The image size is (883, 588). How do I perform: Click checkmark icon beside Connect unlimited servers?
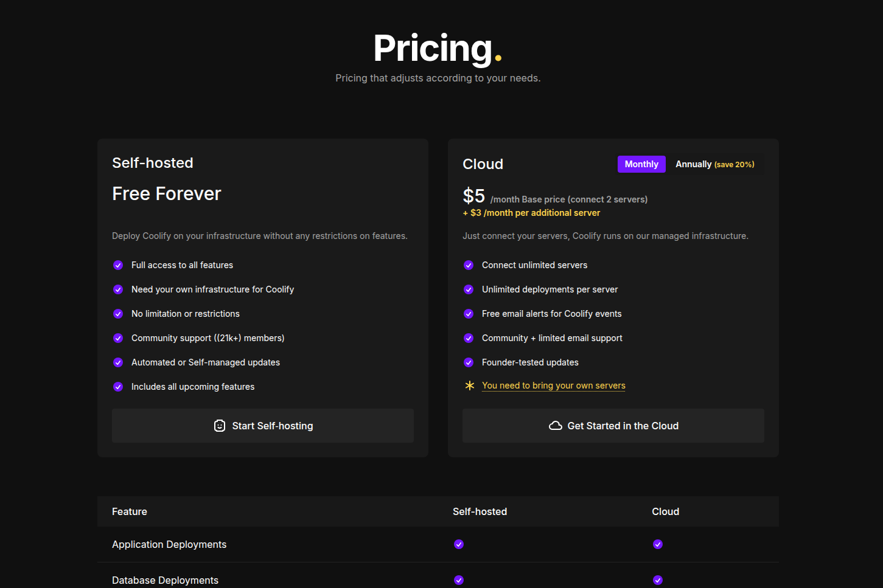point(469,265)
